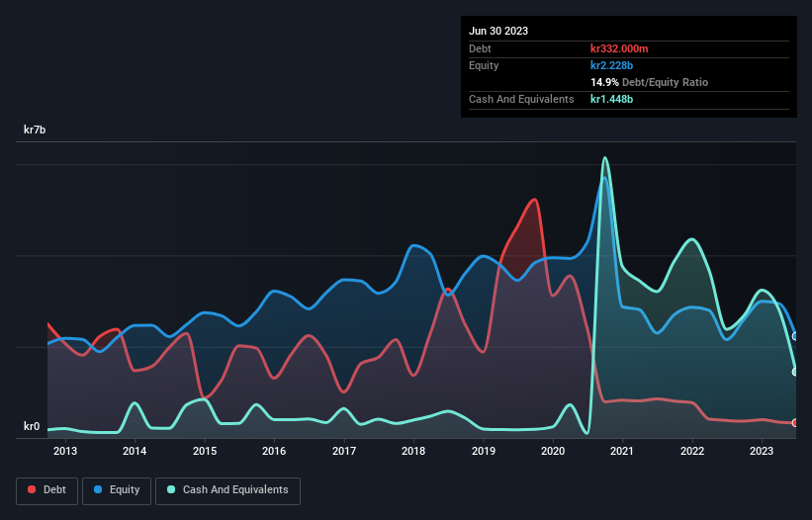Click the Cash And Equivalents tooltip label
This screenshot has height=520, width=812.
tap(521, 99)
